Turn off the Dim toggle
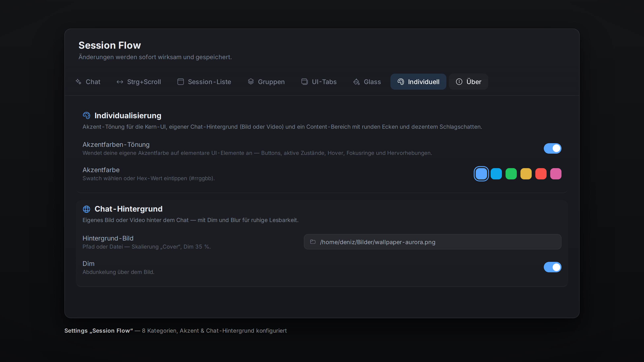Viewport: 644px width, 362px height. (552, 267)
